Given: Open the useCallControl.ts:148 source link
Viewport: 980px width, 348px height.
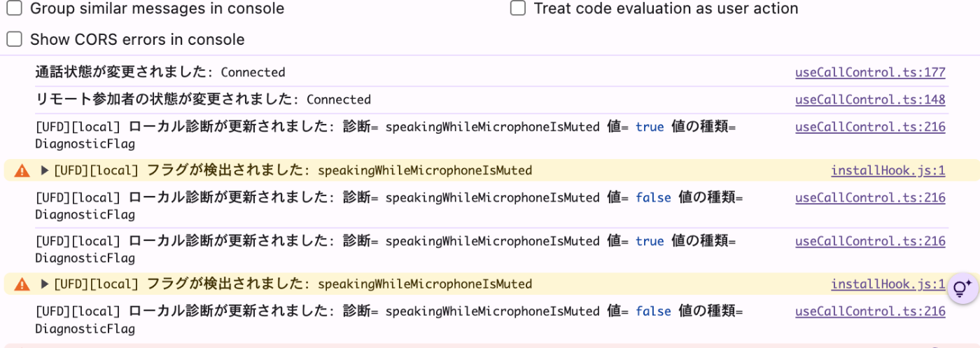Looking at the screenshot, I should 870,99.
